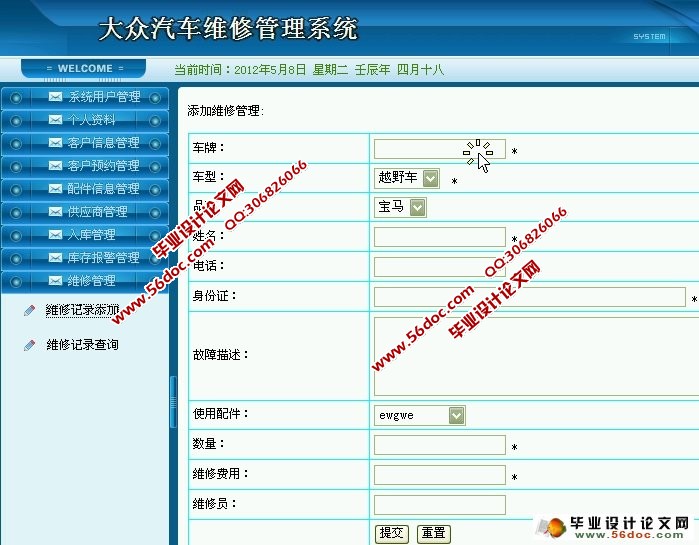Click the WELCOME banner button
This screenshot has width=699, height=545.
click(84, 69)
